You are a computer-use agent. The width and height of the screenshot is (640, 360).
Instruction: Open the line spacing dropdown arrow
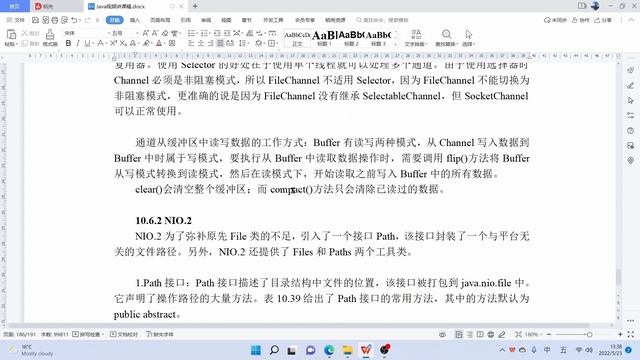247,43
